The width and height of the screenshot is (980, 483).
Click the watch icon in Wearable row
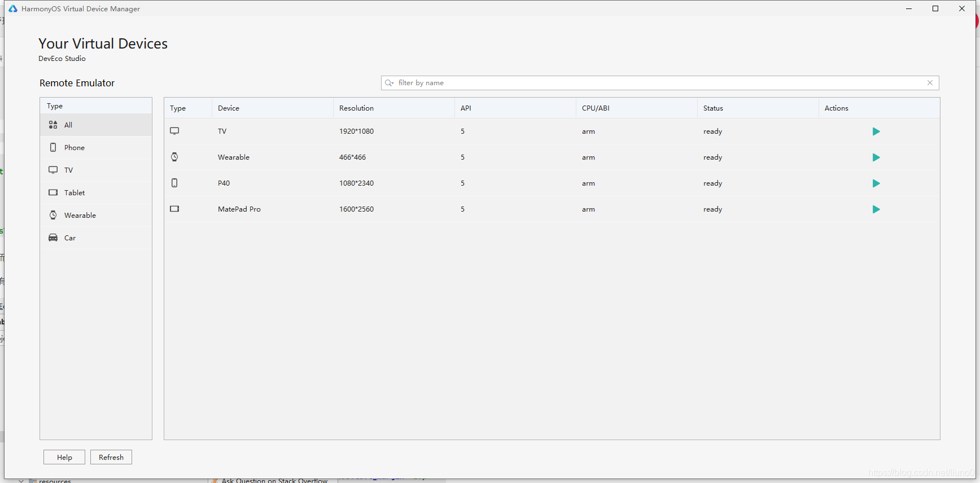point(174,157)
